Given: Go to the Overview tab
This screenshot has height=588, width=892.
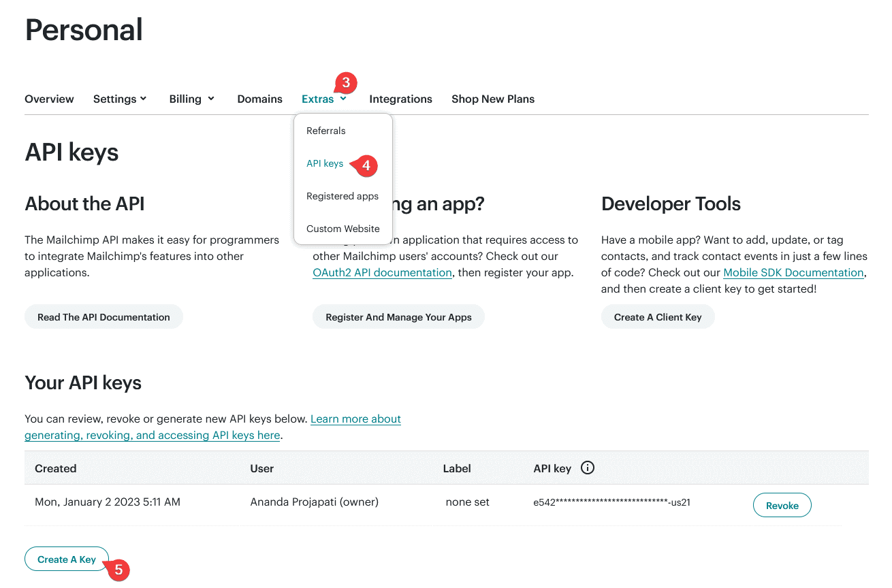Looking at the screenshot, I should pos(49,99).
